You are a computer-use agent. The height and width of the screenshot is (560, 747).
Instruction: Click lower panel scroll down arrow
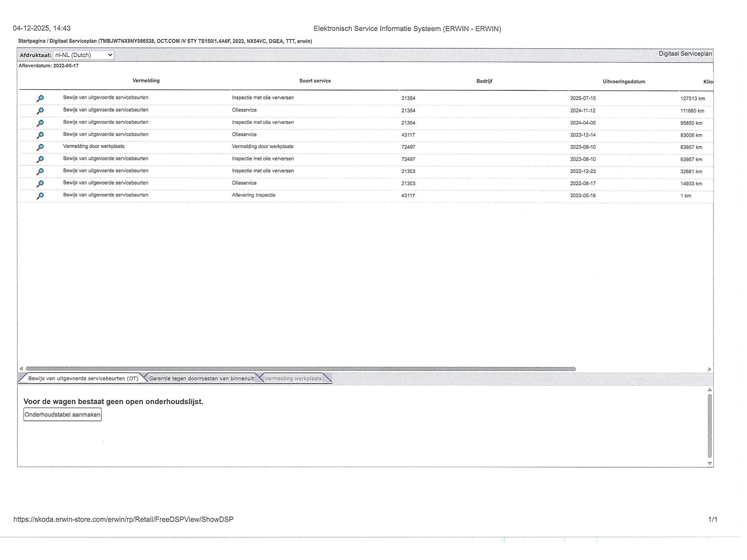[x=710, y=463]
